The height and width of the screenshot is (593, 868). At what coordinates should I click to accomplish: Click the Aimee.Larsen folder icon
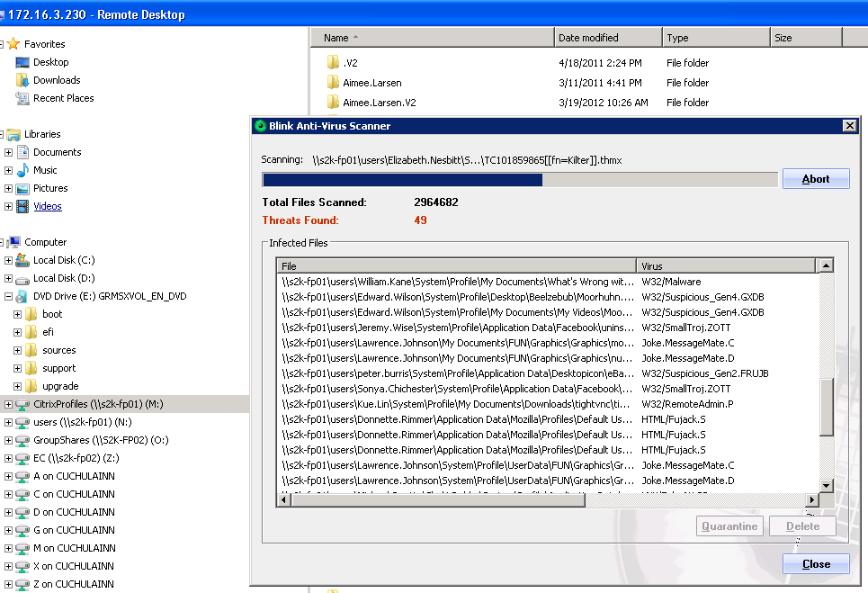[x=333, y=83]
